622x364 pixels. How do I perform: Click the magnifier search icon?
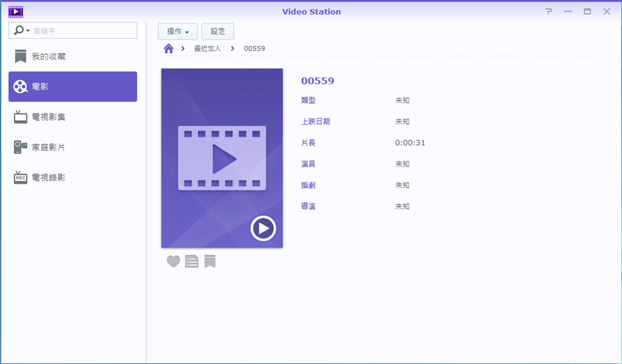click(x=18, y=30)
